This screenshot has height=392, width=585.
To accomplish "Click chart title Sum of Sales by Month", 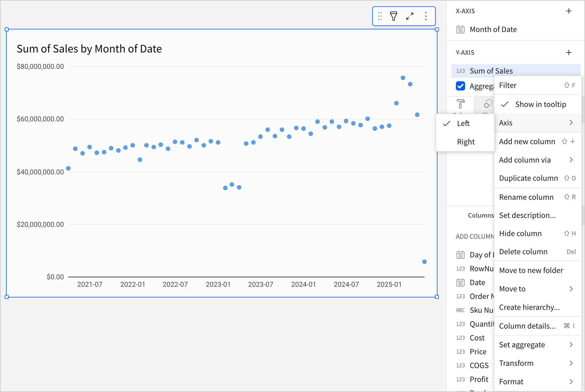I will pyautogui.click(x=89, y=49).
